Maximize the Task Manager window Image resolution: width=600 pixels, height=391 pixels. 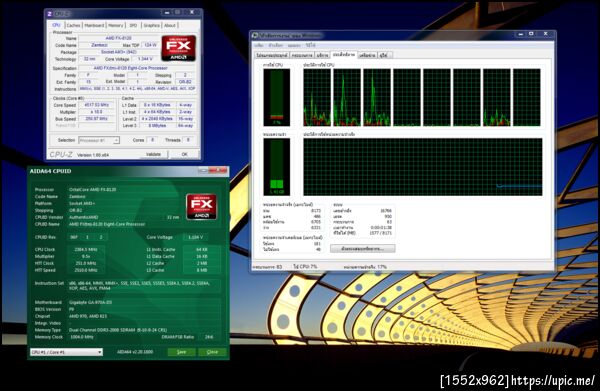pyautogui.click(x=531, y=34)
